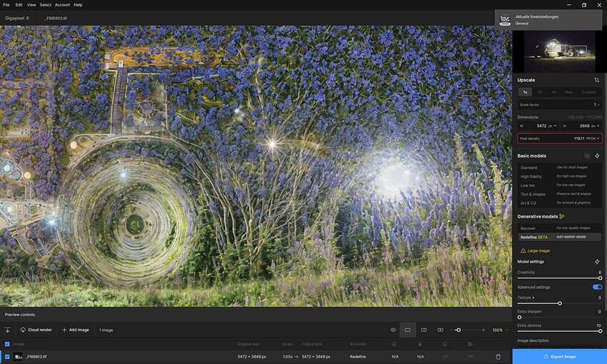Image resolution: width=607 pixels, height=364 pixels.
Task: Toggle the select-all Image header checkbox
Action: (x=7, y=344)
